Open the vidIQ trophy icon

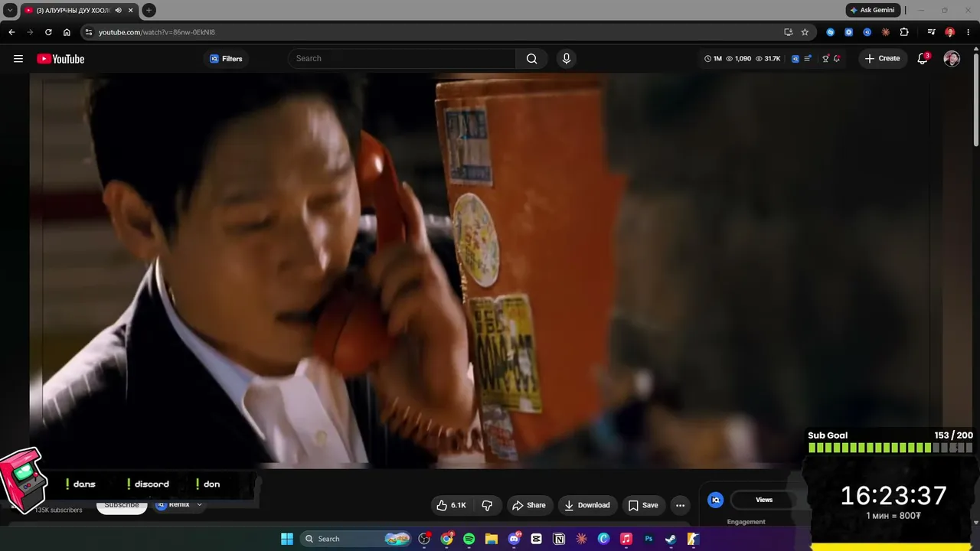[x=825, y=59]
